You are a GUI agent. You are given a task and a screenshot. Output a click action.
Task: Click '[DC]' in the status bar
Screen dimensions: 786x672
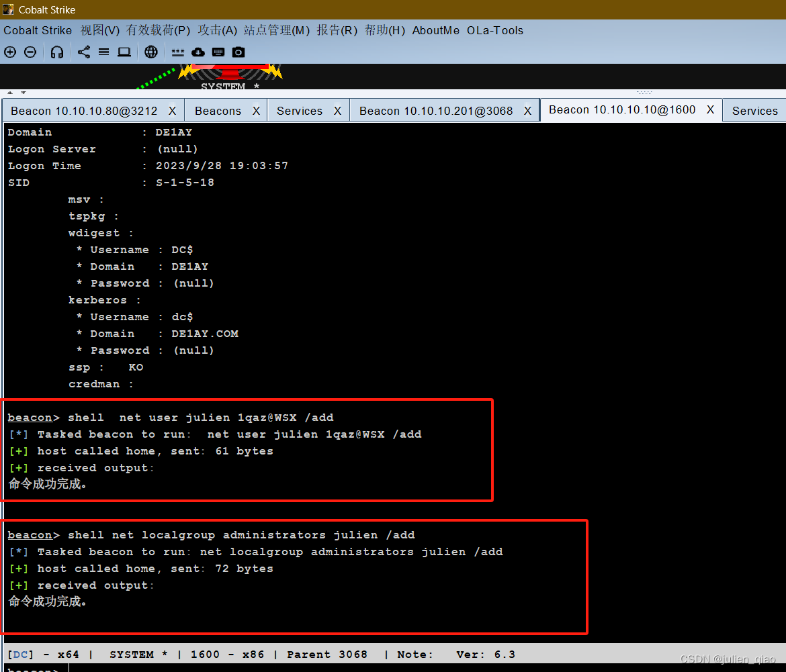21,655
